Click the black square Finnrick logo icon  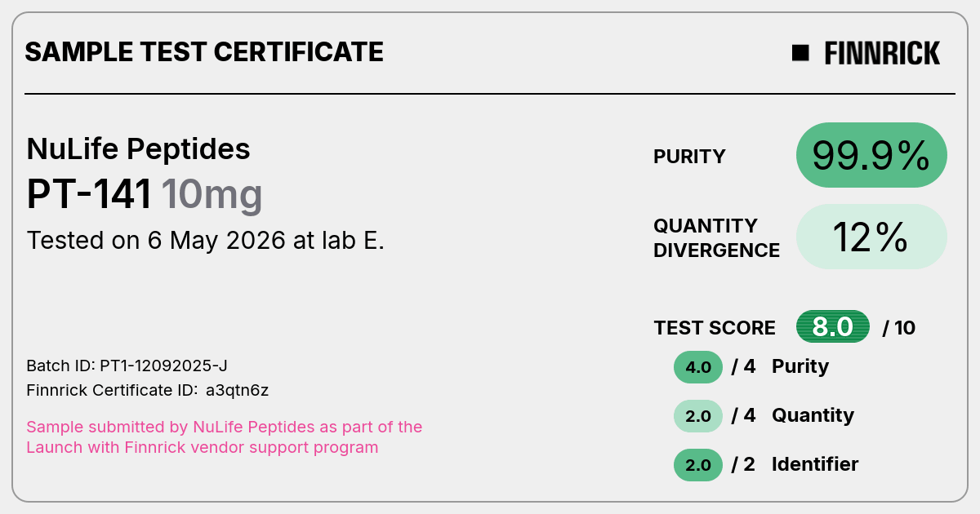(x=800, y=53)
